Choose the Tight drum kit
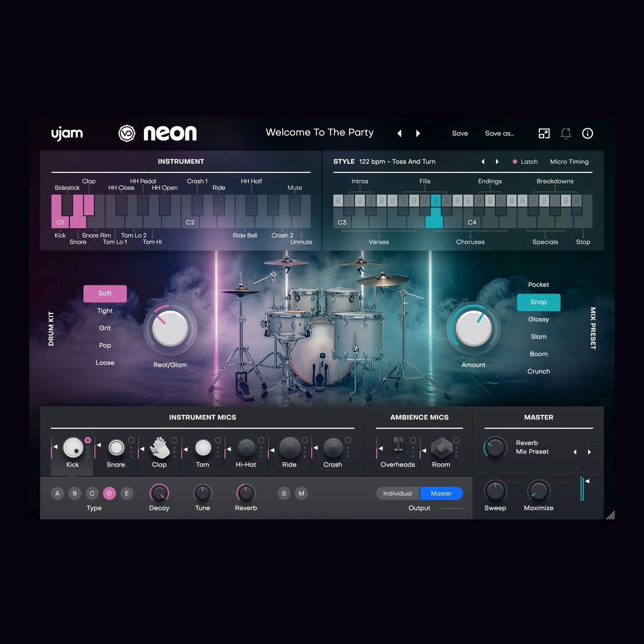Viewport: 644px width, 644px height. pos(105,311)
